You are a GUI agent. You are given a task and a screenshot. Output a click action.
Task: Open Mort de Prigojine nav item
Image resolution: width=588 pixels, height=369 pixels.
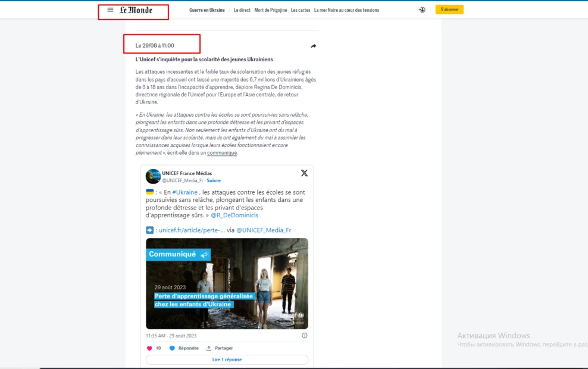(x=271, y=10)
